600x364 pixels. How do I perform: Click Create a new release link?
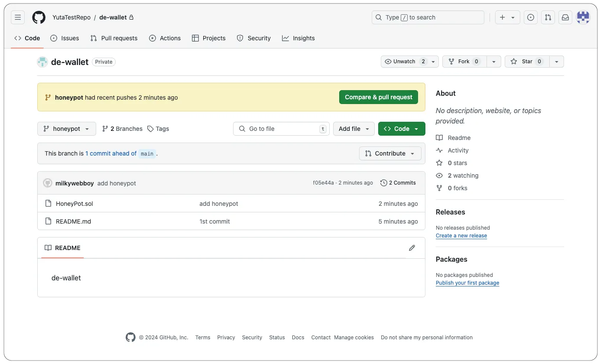tap(461, 236)
